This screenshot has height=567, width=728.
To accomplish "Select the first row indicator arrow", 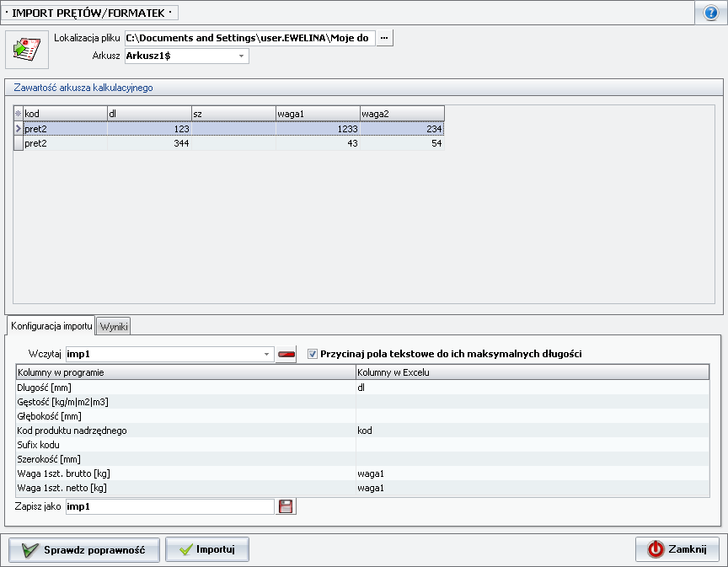I will [18, 129].
